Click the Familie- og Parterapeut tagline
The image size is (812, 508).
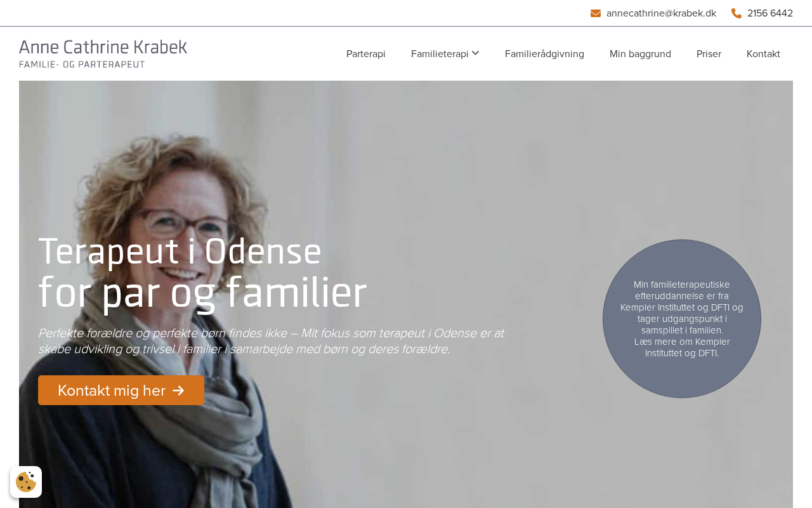82,64
